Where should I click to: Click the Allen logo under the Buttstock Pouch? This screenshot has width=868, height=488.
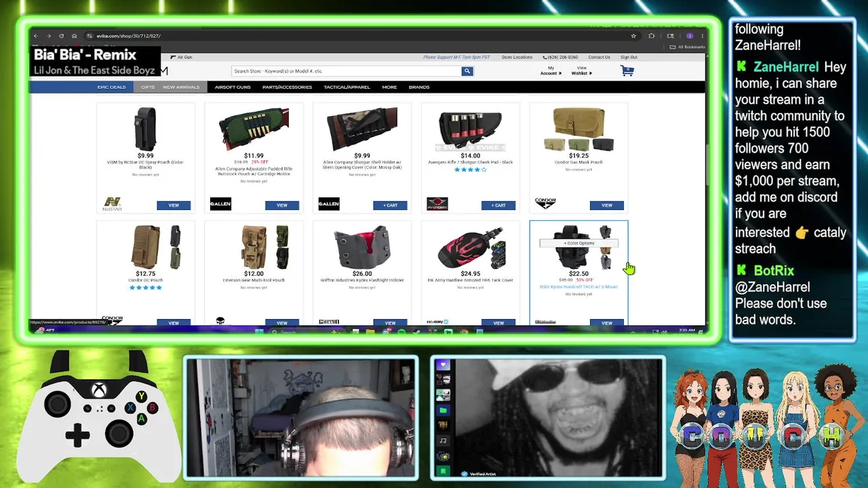pos(220,204)
